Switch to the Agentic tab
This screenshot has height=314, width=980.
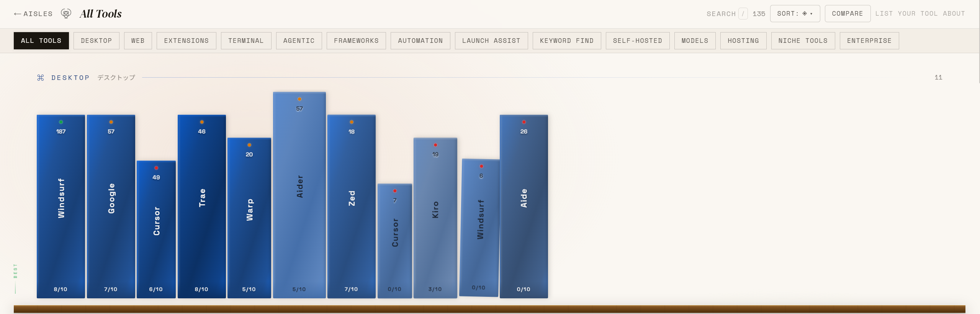tap(299, 41)
